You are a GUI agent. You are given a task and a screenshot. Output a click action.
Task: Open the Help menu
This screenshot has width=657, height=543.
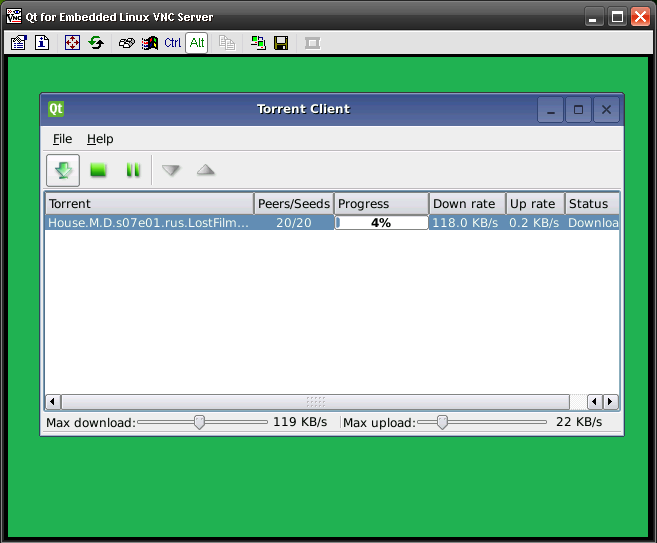tap(100, 139)
